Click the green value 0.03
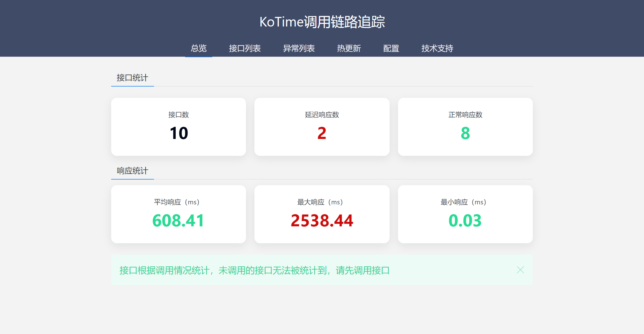 click(465, 220)
